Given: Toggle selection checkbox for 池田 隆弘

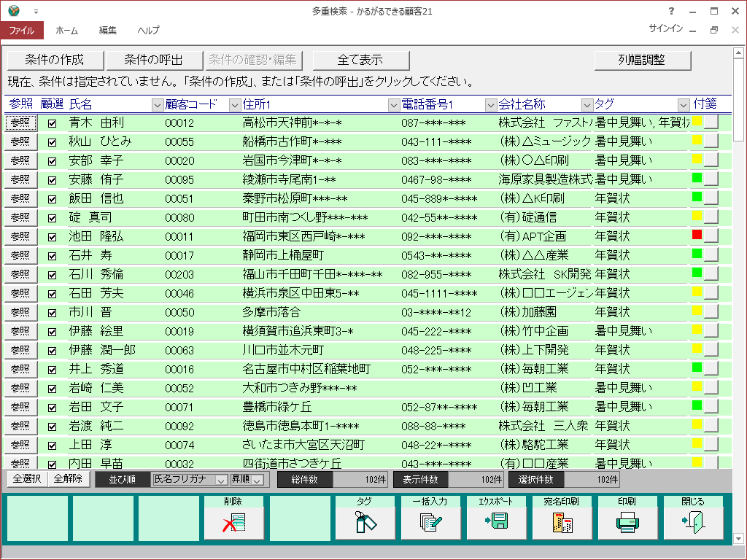Looking at the screenshot, I should tap(52, 237).
